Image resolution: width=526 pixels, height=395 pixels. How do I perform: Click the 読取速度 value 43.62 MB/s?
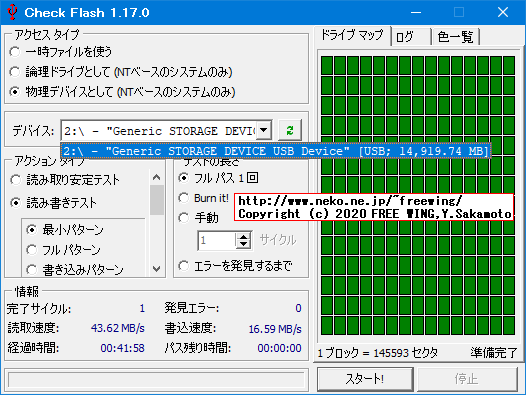pos(117,328)
